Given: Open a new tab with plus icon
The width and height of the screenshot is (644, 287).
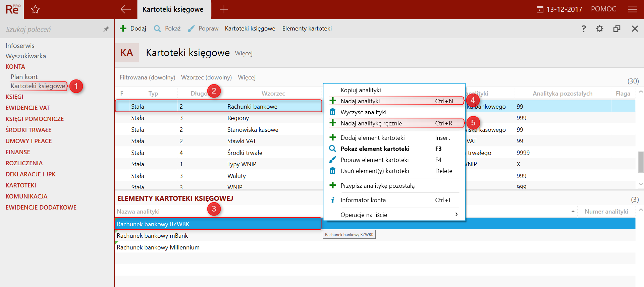Looking at the screenshot, I should [x=224, y=9].
